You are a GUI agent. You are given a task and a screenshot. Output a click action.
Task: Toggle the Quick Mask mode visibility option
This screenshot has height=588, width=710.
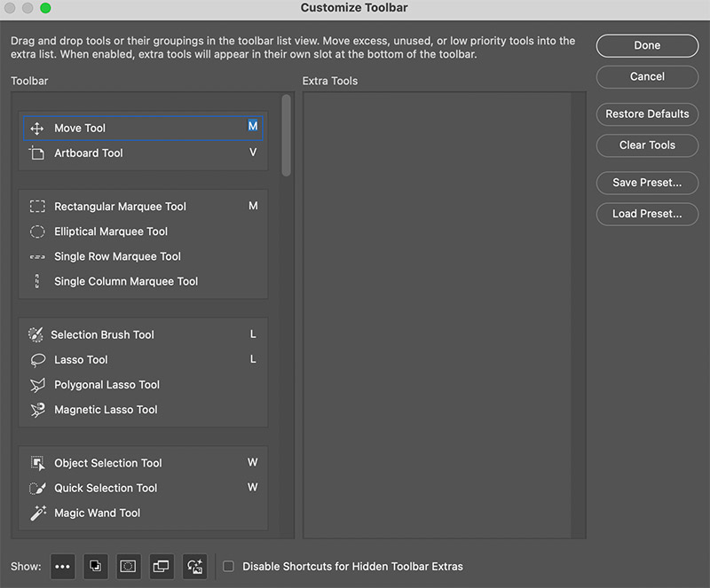click(x=128, y=566)
